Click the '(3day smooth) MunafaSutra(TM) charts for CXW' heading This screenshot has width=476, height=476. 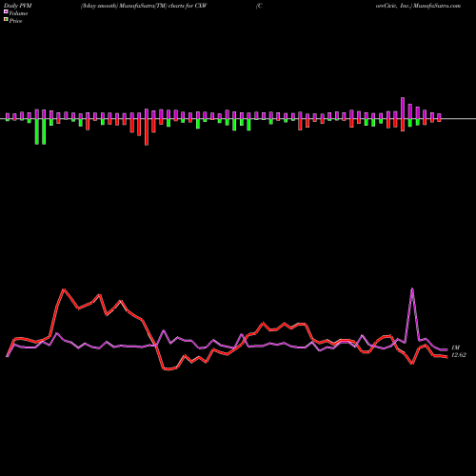144,6
